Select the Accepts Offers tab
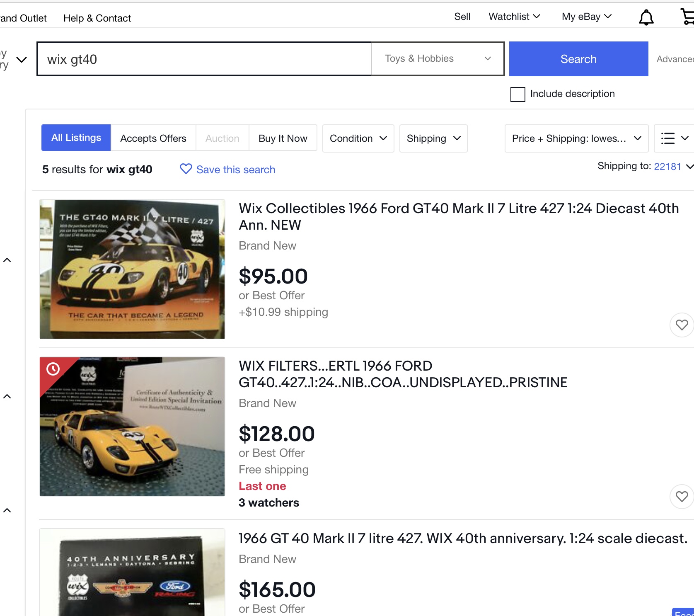The width and height of the screenshot is (694, 616). [x=153, y=138]
